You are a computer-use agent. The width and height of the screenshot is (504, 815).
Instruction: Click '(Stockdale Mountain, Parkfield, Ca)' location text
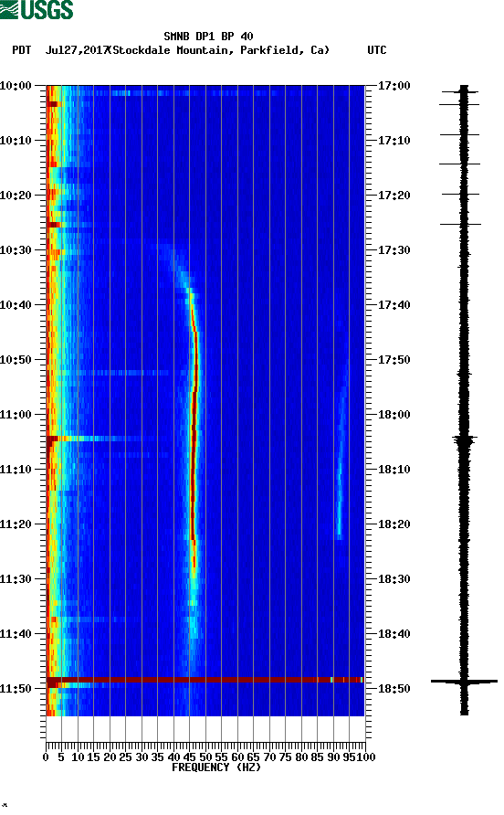click(x=219, y=50)
